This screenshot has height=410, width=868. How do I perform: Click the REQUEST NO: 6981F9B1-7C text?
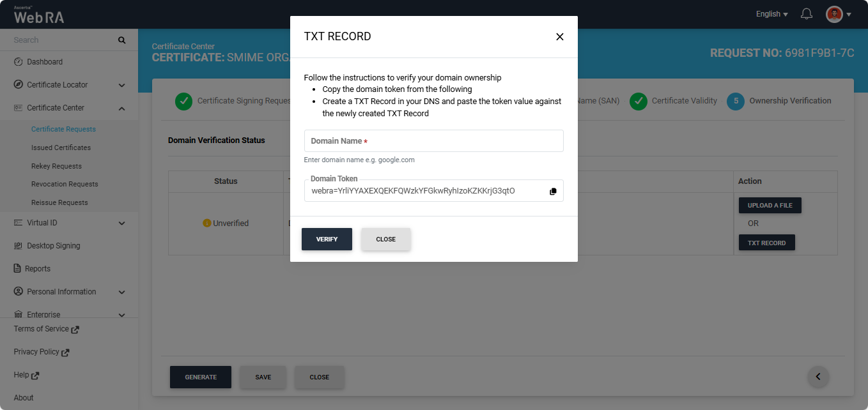coord(782,53)
